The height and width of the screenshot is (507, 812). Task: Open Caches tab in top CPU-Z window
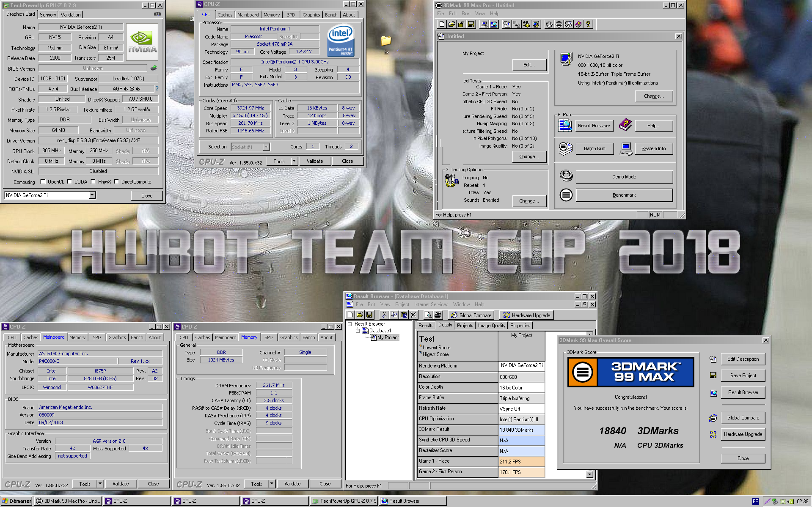click(x=225, y=14)
